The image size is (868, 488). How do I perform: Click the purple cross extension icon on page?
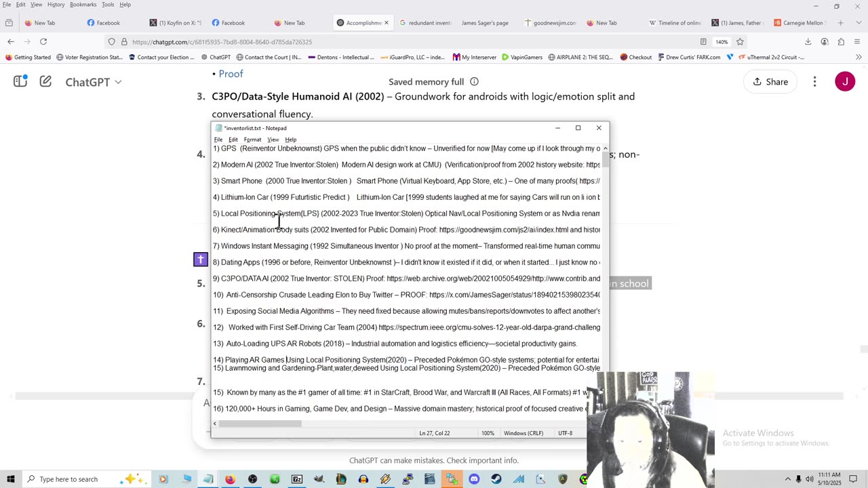click(201, 260)
